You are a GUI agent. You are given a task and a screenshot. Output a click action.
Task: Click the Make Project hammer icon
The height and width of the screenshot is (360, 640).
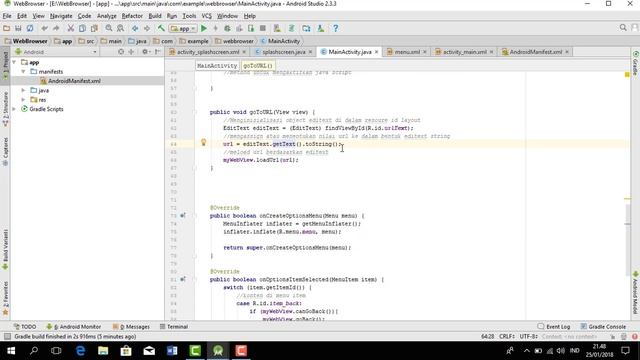click(x=161, y=28)
